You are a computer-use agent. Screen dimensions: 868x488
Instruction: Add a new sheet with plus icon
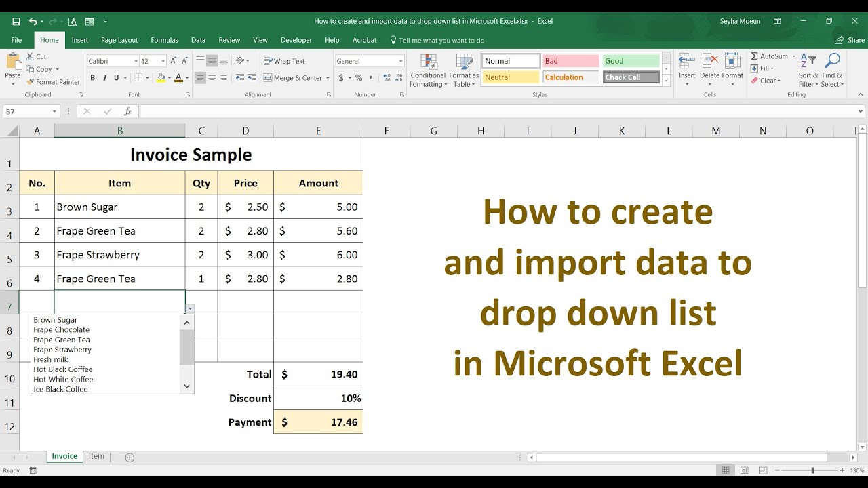point(130,457)
